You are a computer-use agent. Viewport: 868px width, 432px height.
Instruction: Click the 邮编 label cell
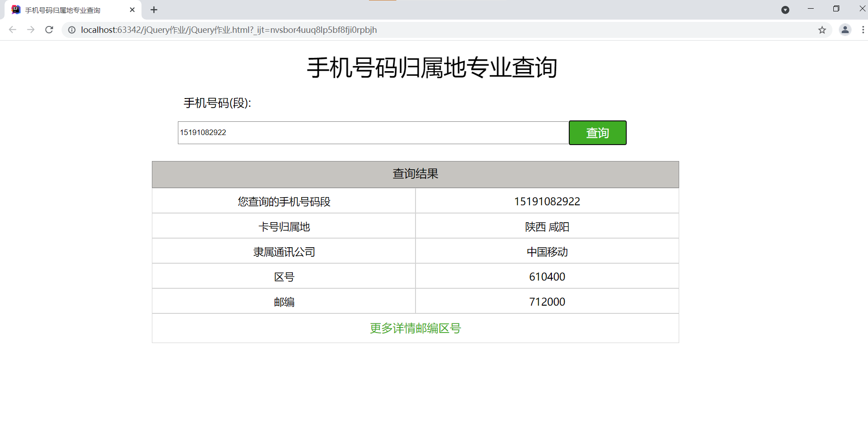[x=284, y=302]
